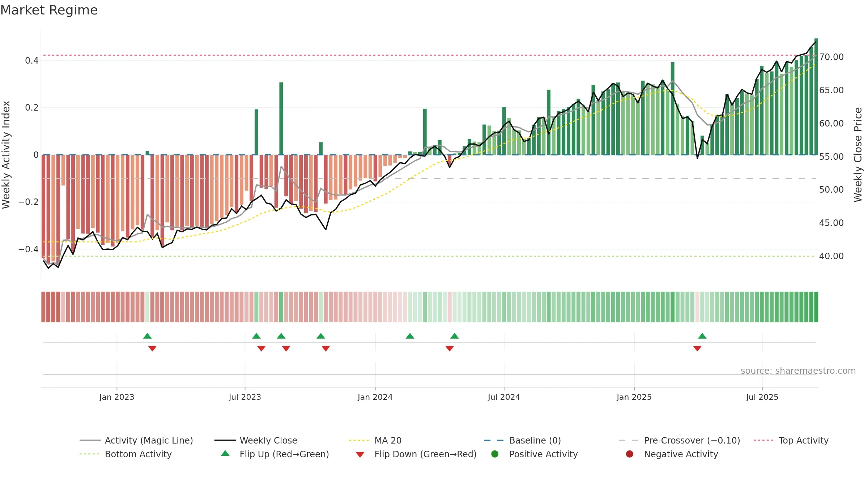Image resolution: width=868 pixels, height=488 pixels.
Task: Click green triangle icon beside Flip Up legend
Action: coord(225,453)
